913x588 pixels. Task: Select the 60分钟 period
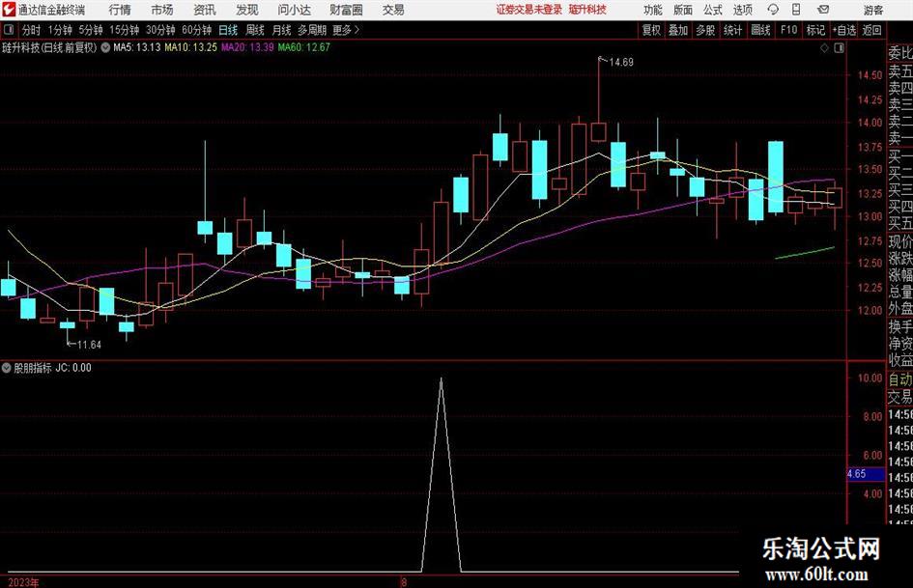(x=196, y=30)
